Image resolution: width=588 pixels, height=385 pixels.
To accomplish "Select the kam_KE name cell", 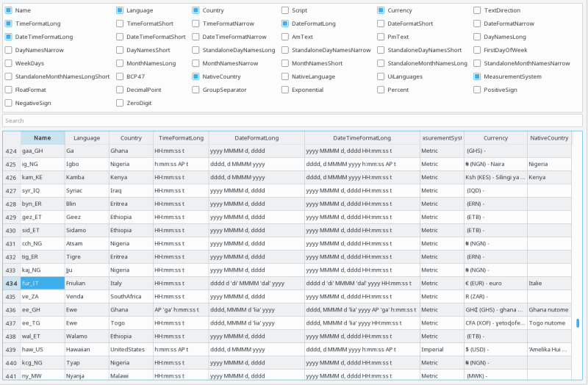I will (43, 177).
